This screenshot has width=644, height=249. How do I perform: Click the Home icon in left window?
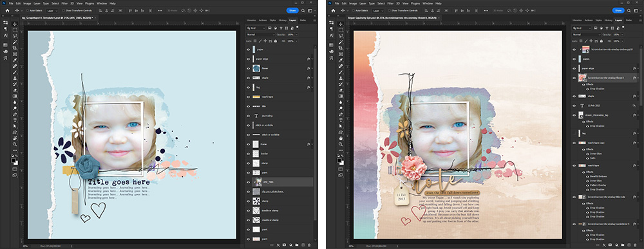tap(7, 11)
